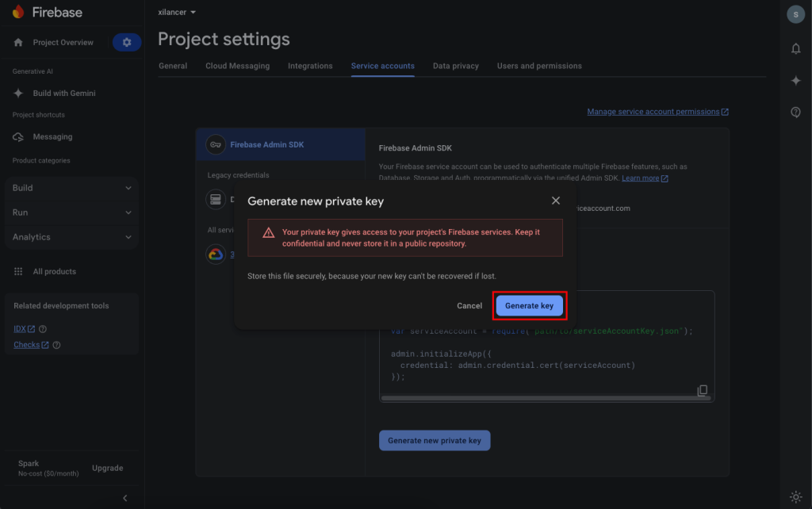This screenshot has width=812, height=509.
Task: Collapse the sidebar with chevron arrow
Action: (124, 498)
